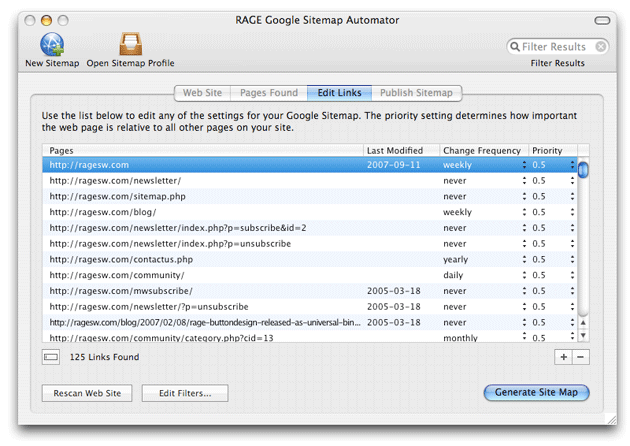The height and width of the screenshot is (446, 630).
Task: Click the scroll down arrow of the list
Action: pyautogui.click(x=583, y=335)
